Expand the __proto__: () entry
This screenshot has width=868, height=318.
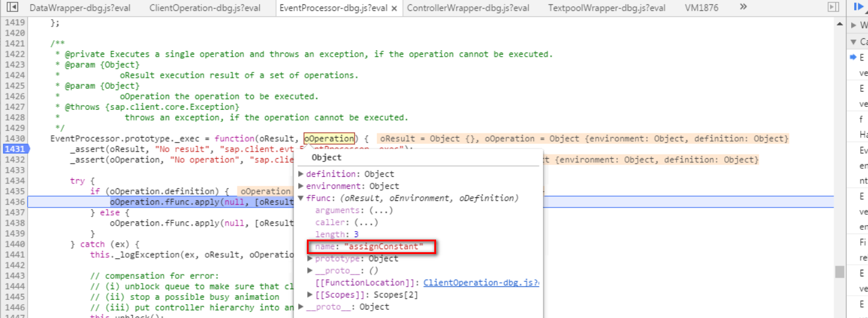[x=310, y=270]
